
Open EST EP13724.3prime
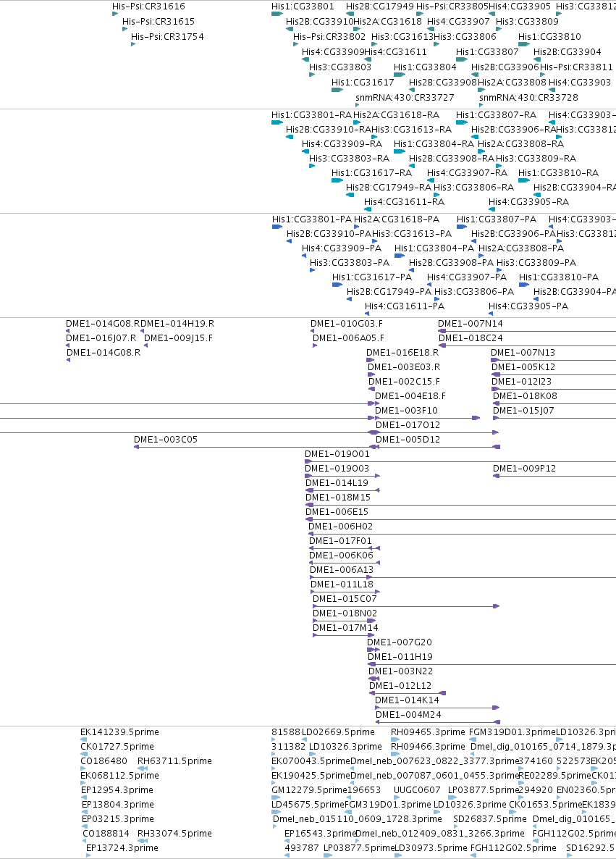(x=122, y=849)
